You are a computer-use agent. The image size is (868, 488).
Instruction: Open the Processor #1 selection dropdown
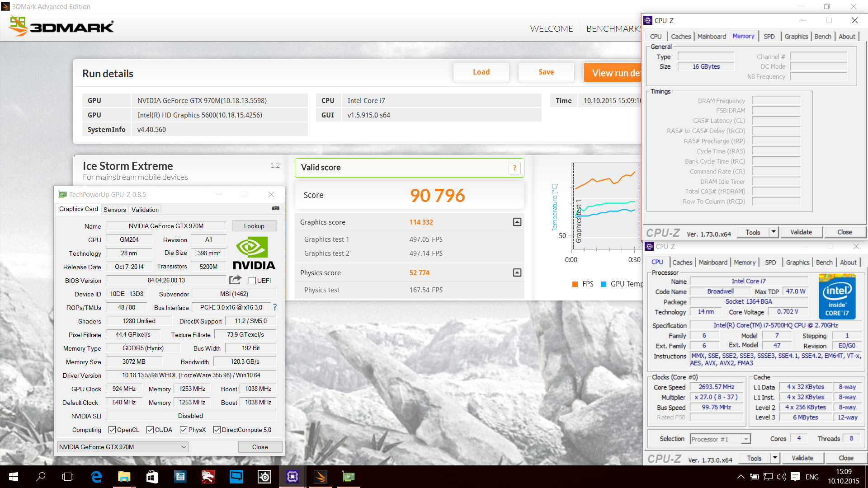coord(720,439)
